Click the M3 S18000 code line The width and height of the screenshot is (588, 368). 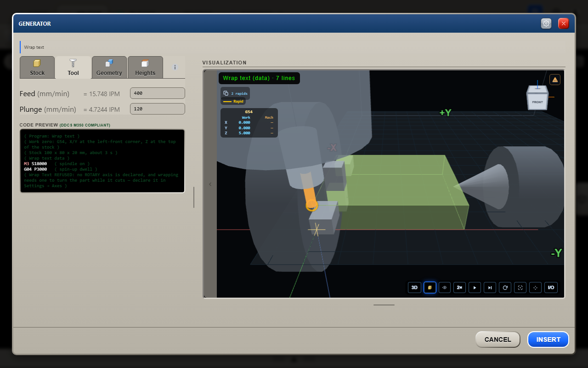point(57,164)
